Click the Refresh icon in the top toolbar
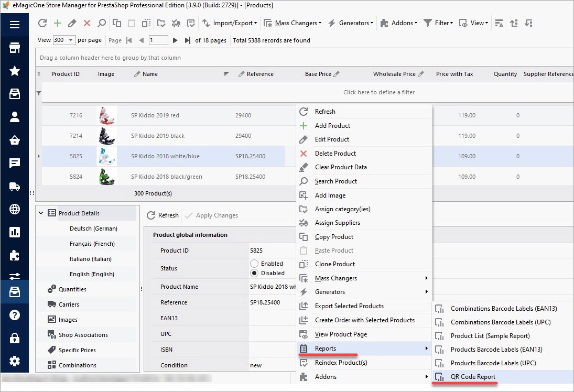574x392 pixels. coord(43,23)
